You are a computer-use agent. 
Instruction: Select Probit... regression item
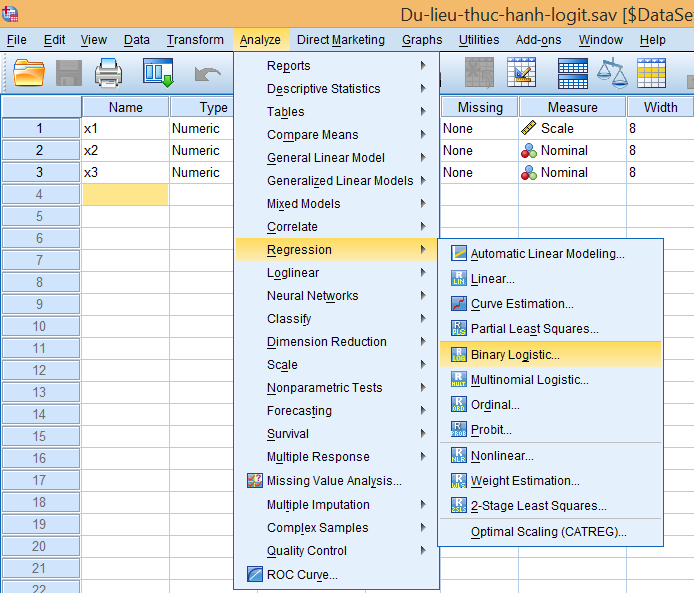click(551, 429)
